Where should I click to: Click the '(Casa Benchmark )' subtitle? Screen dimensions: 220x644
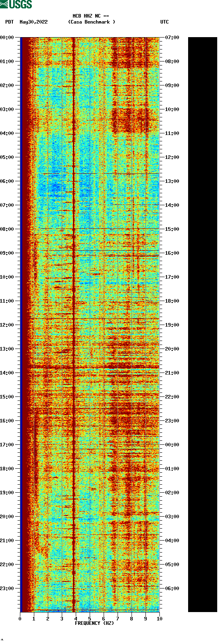click(x=92, y=22)
